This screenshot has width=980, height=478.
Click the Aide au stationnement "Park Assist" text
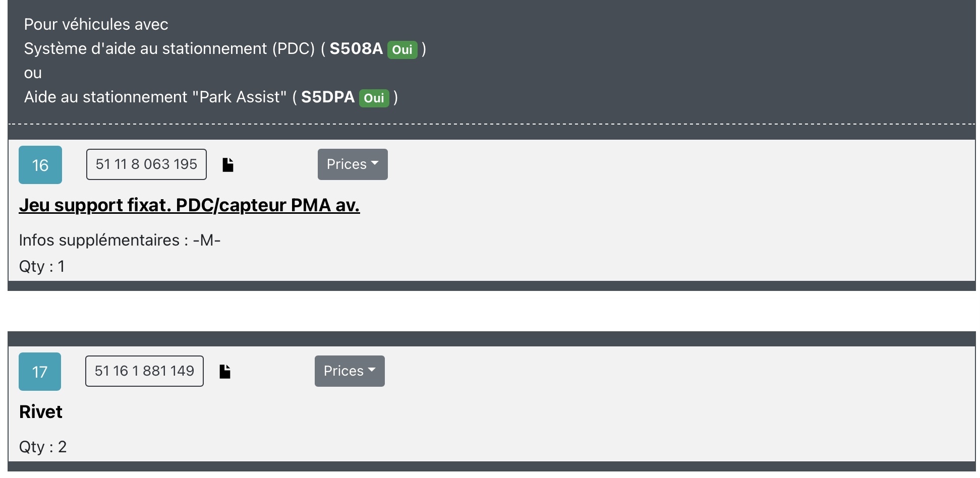155,97
